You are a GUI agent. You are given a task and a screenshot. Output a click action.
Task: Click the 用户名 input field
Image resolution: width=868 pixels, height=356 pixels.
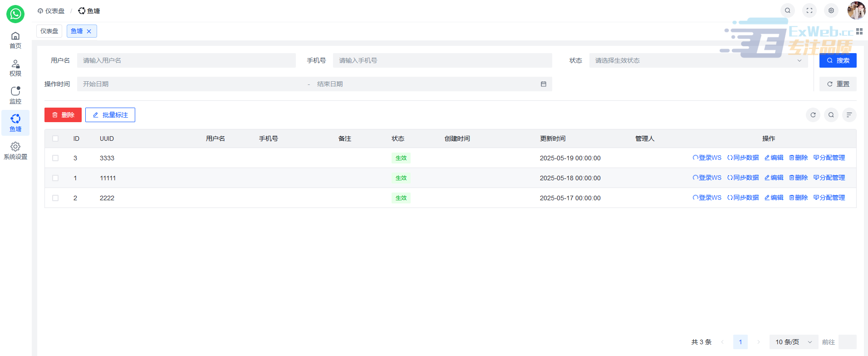coord(186,60)
